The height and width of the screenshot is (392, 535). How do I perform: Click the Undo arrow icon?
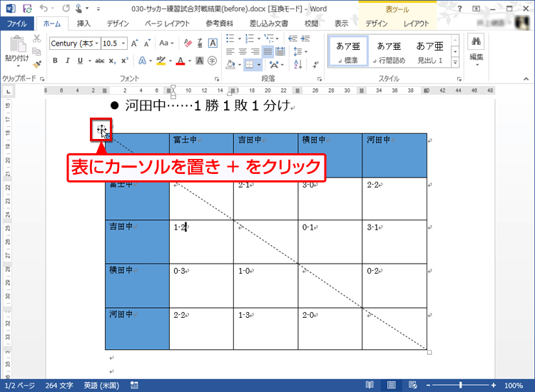pos(44,8)
